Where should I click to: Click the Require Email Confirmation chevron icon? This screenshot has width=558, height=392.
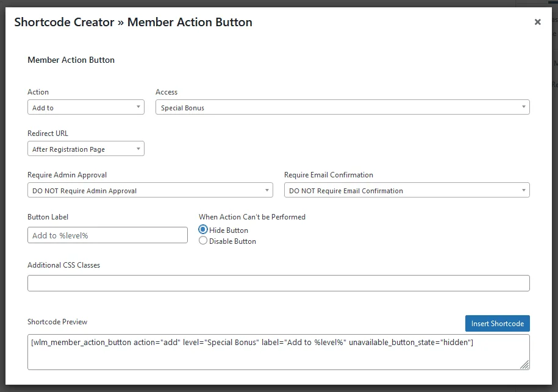click(x=523, y=190)
